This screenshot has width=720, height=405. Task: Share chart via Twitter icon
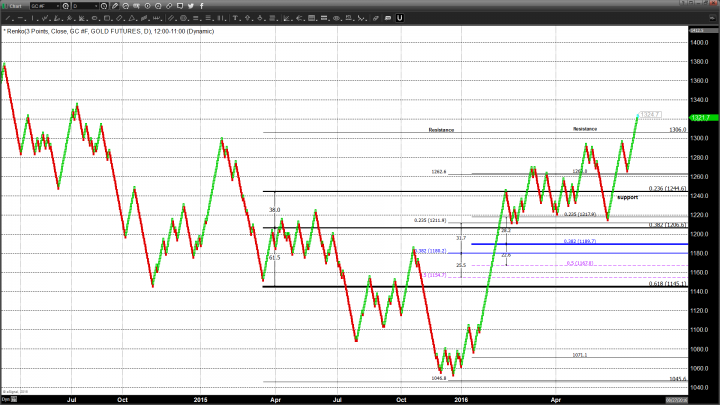point(191,6)
